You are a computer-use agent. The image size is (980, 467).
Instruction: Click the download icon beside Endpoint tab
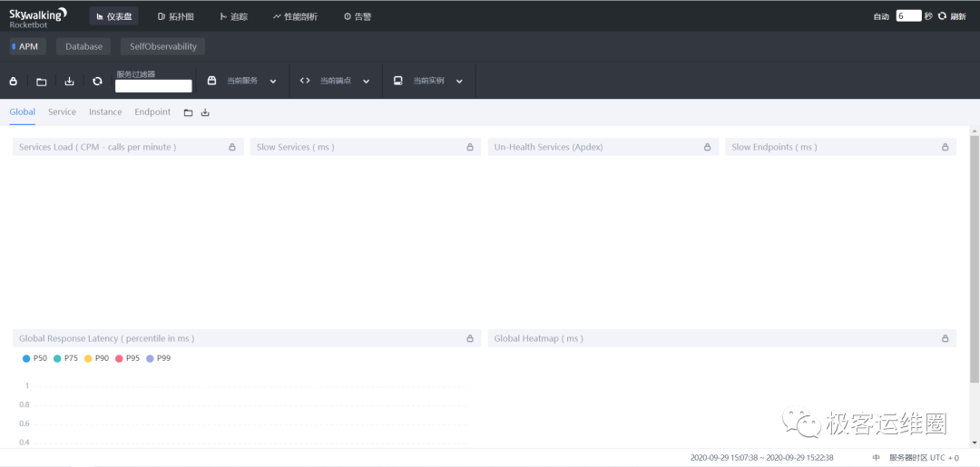[x=205, y=113]
